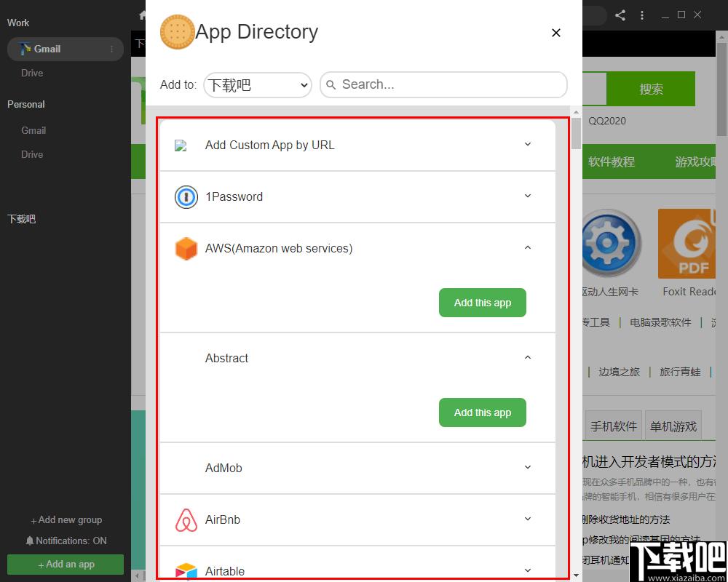Click the 1Password app icon
The image size is (728, 582).
pos(186,196)
